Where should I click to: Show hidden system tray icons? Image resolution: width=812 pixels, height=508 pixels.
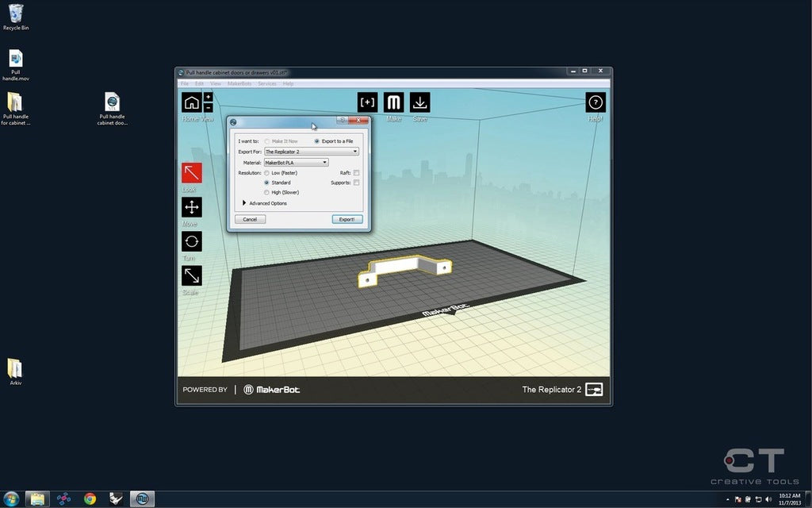coord(728,499)
